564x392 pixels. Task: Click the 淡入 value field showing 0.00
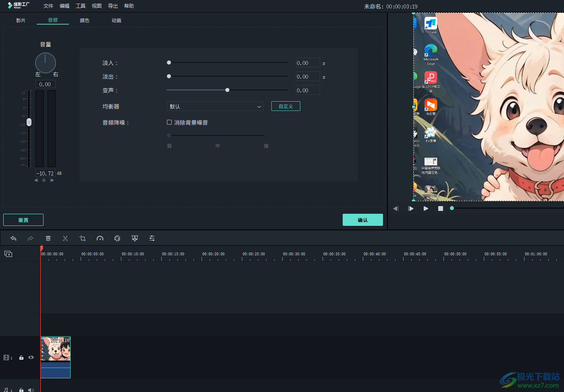pos(308,63)
